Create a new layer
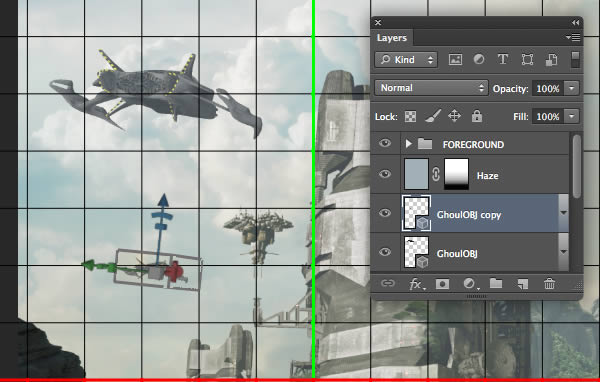 [523, 284]
